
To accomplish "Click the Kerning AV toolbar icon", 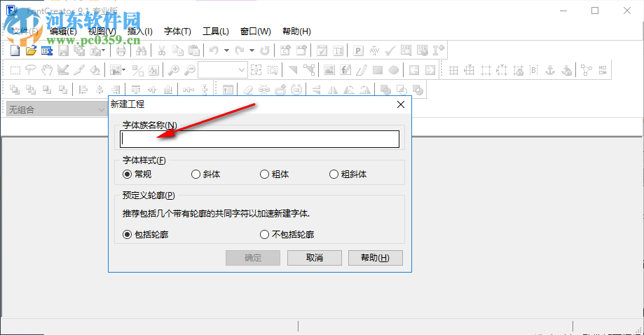I will tap(374, 50).
